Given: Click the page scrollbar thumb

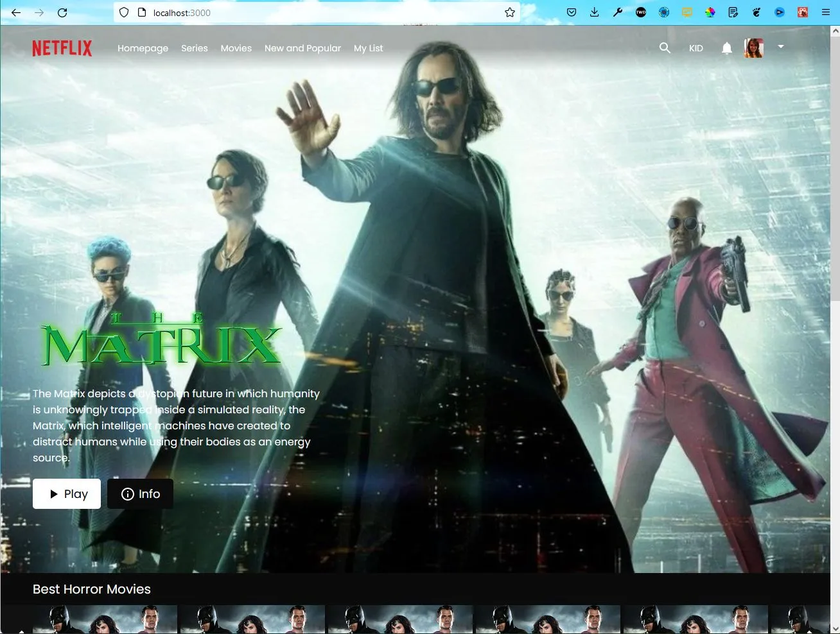Looking at the screenshot, I should [835, 168].
